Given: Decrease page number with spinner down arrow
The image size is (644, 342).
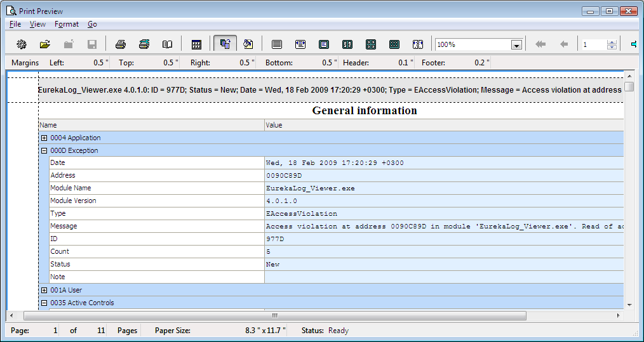Looking at the screenshot, I should coord(612,47).
